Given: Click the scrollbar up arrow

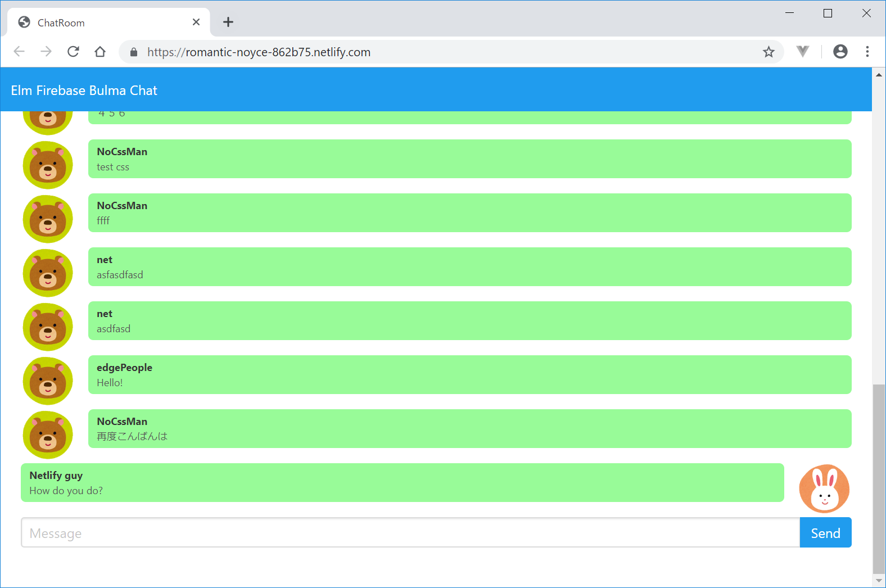Looking at the screenshot, I should click(x=879, y=74).
